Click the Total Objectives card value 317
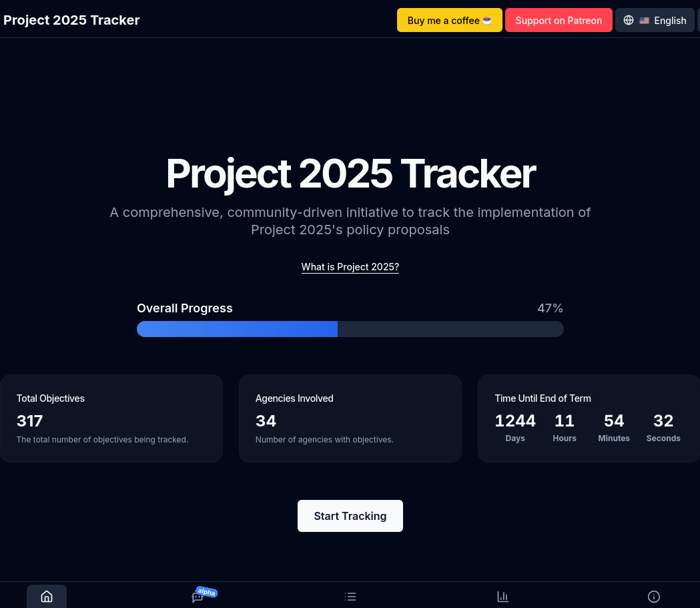This screenshot has width=700, height=608. point(29,420)
